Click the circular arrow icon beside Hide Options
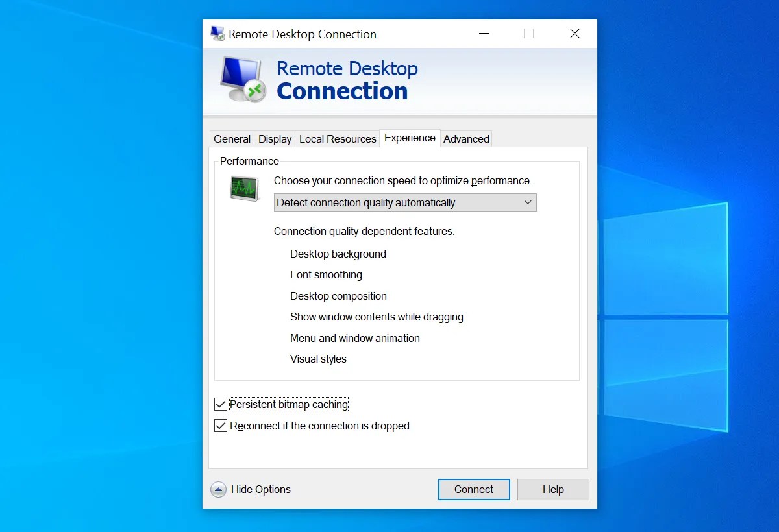This screenshot has height=532, width=779. click(x=218, y=489)
